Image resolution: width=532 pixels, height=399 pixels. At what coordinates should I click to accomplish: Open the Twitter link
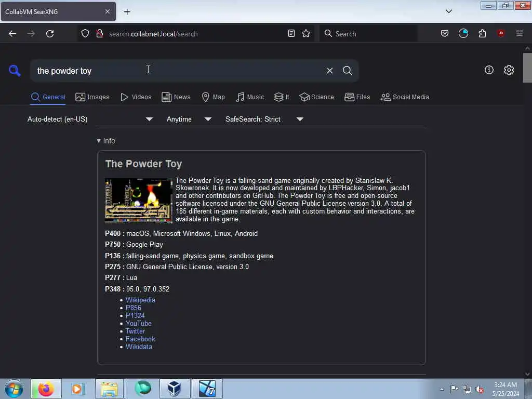[x=135, y=331]
